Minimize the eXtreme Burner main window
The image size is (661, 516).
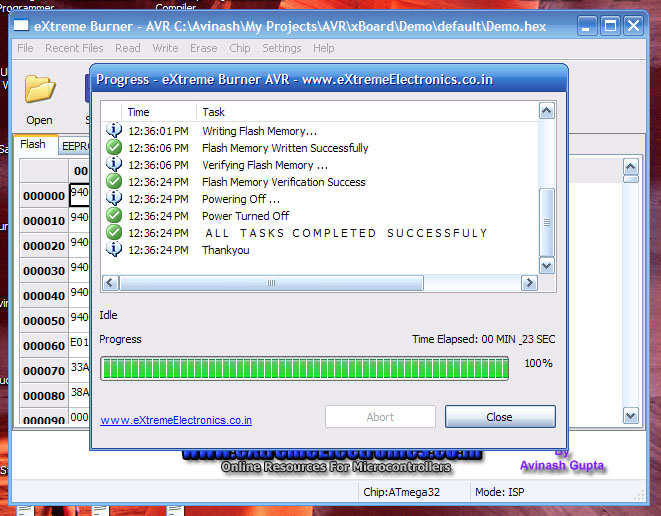(x=587, y=26)
